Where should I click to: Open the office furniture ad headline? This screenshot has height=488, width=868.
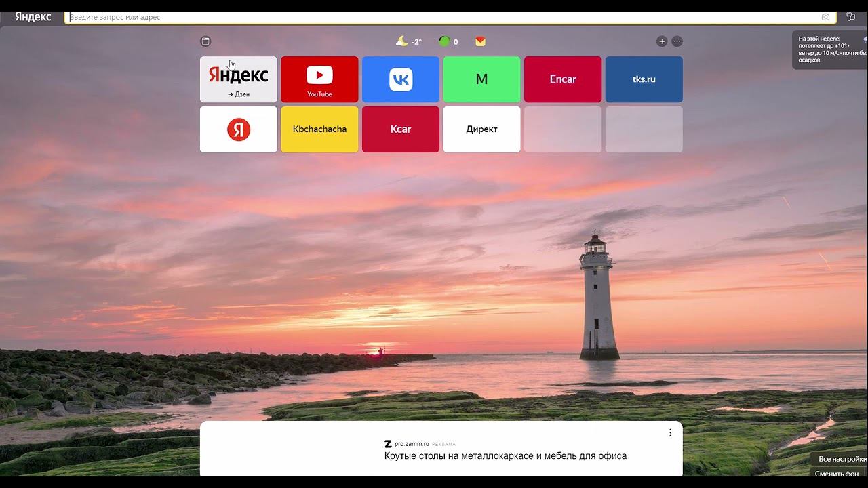(505, 456)
